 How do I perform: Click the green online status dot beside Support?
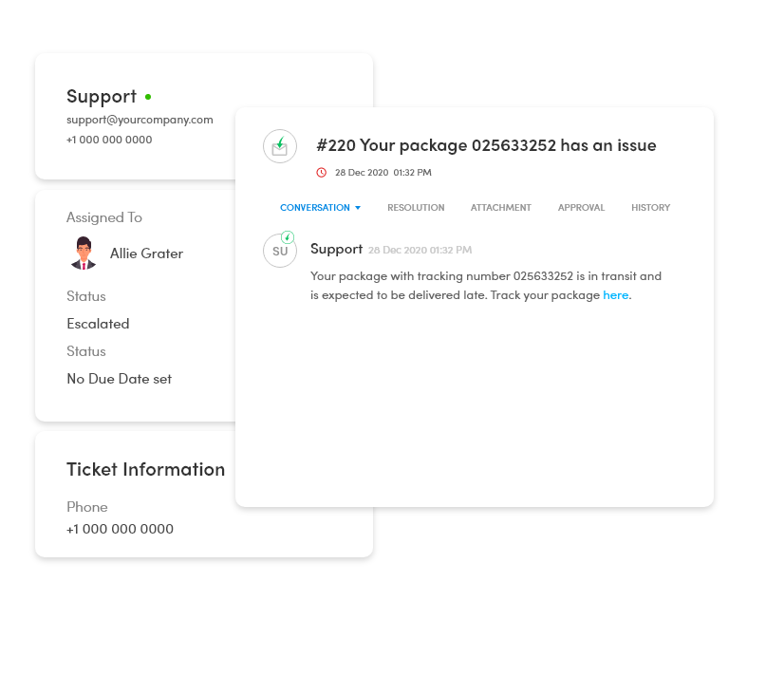[148, 97]
